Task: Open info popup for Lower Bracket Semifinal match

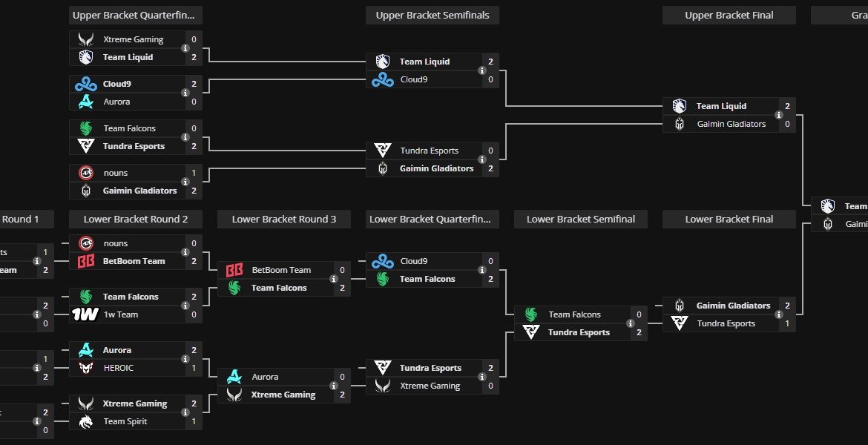Action: point(631,323)
